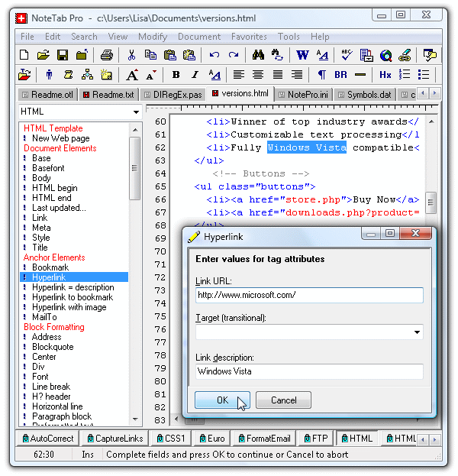
Task: Switch to the NotePro.ini tab
Action: point(303,95)
